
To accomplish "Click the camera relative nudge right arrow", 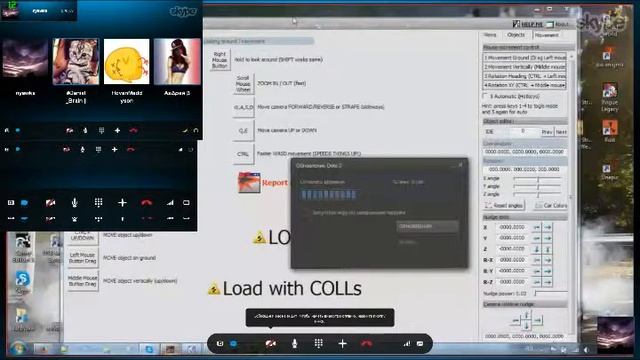I will tap(538, 321).
